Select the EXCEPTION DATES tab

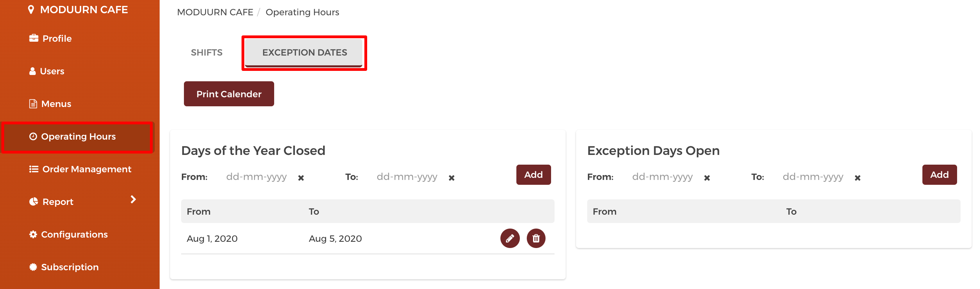pos(304,52)
